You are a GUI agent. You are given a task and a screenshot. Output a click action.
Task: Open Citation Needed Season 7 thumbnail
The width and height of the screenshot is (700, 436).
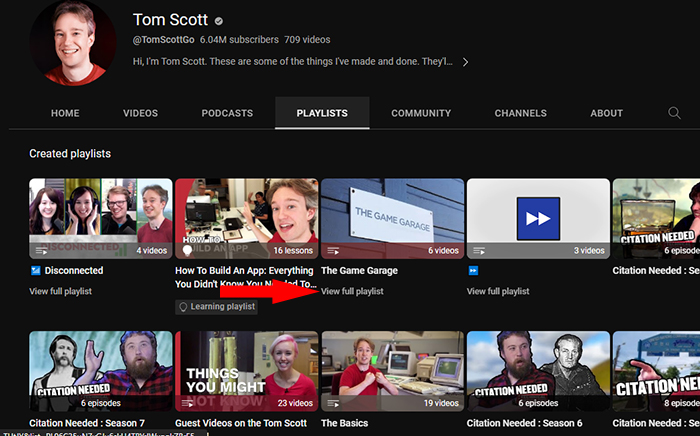[x=101, y=371]
